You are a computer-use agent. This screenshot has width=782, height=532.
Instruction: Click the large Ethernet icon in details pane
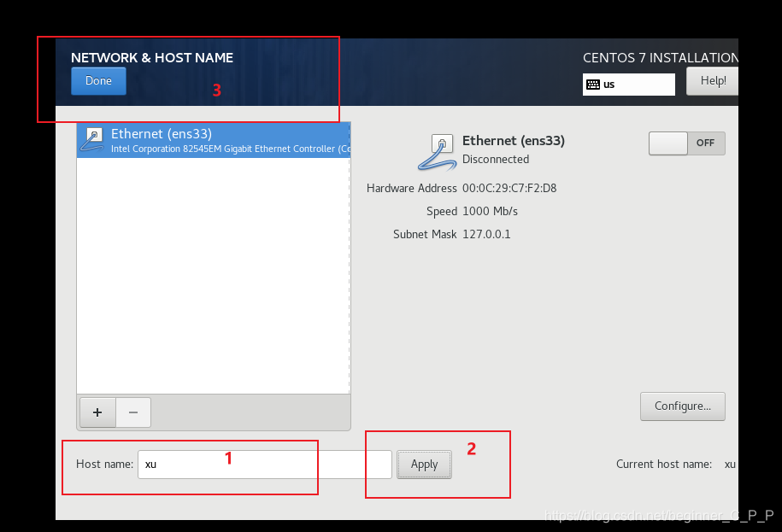tap(438, 152)
